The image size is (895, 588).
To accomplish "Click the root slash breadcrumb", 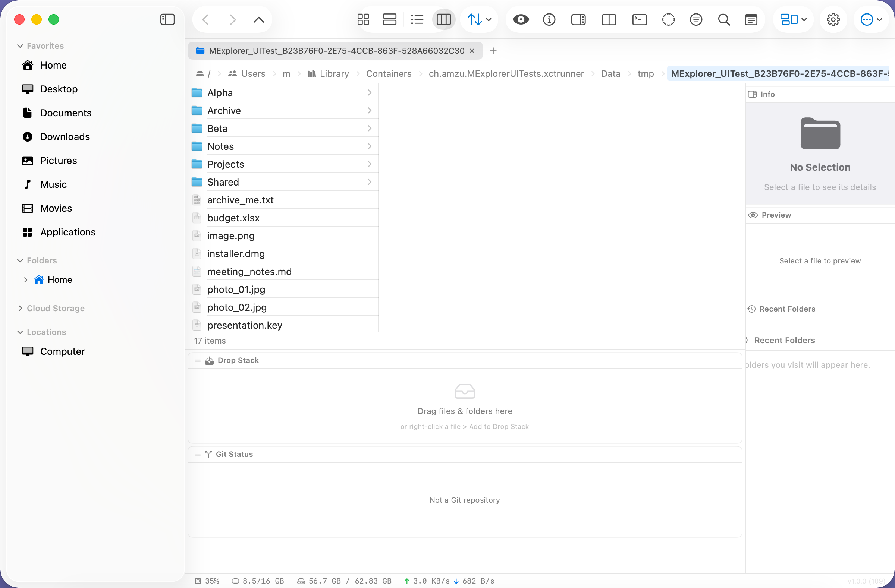I will point(204,74).
